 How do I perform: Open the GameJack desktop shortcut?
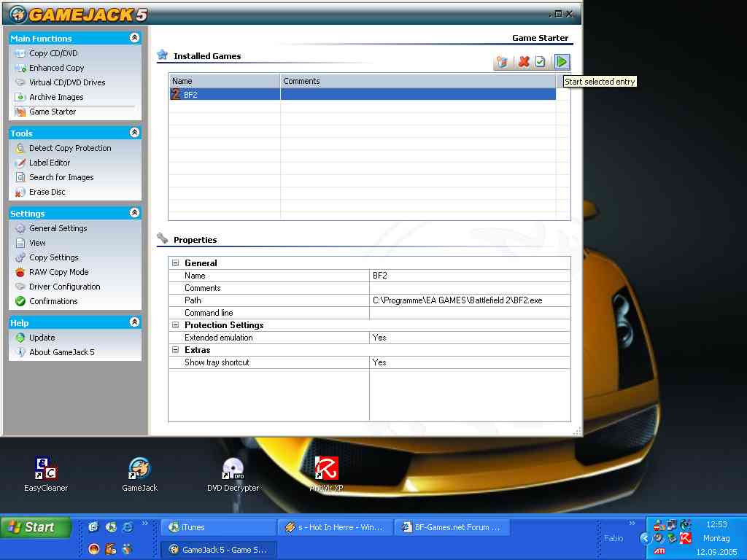[x=139, y=475]
